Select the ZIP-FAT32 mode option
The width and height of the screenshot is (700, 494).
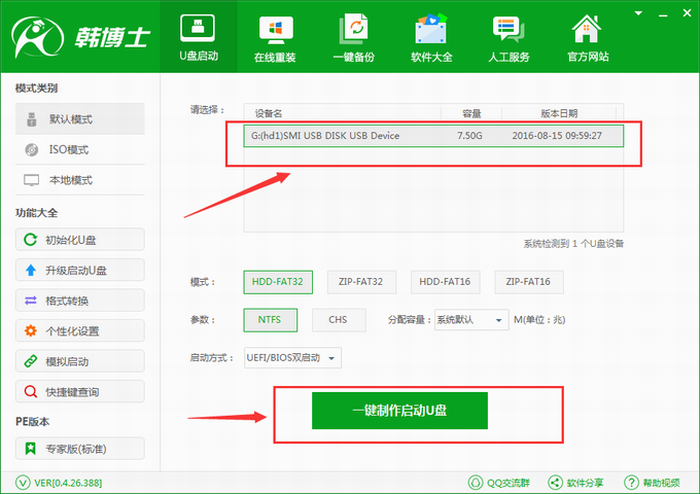click(x=361, y=283)
